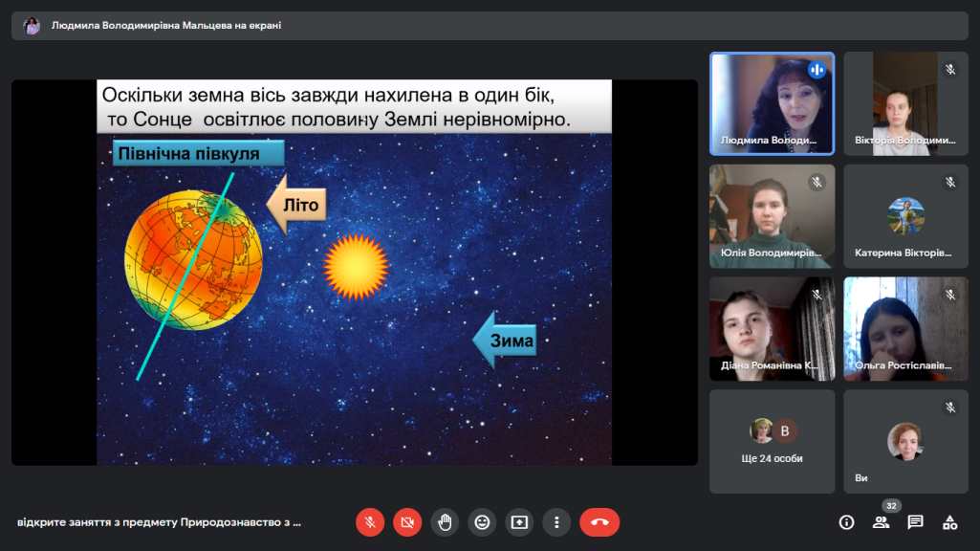The width and height of the screenshot is (980, 551).
Task: Show the participants list with 32 people
Action: click(881, 522)
